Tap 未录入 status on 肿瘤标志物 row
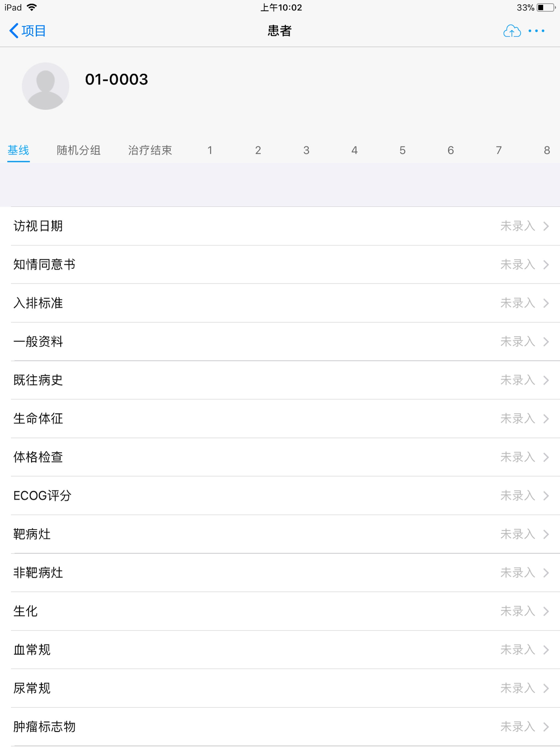Viewport: 560px width, 747px height. [518, 726]
